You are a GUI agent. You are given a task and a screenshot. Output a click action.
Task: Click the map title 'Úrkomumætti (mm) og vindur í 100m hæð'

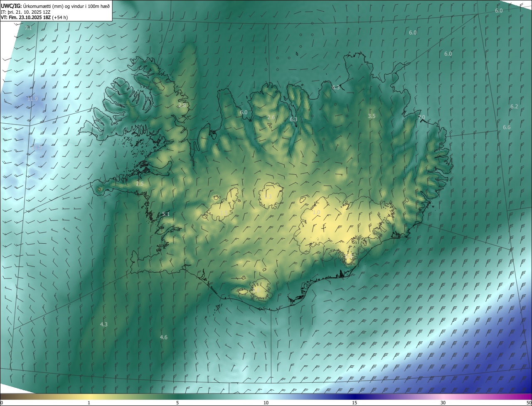coord(66,6)
